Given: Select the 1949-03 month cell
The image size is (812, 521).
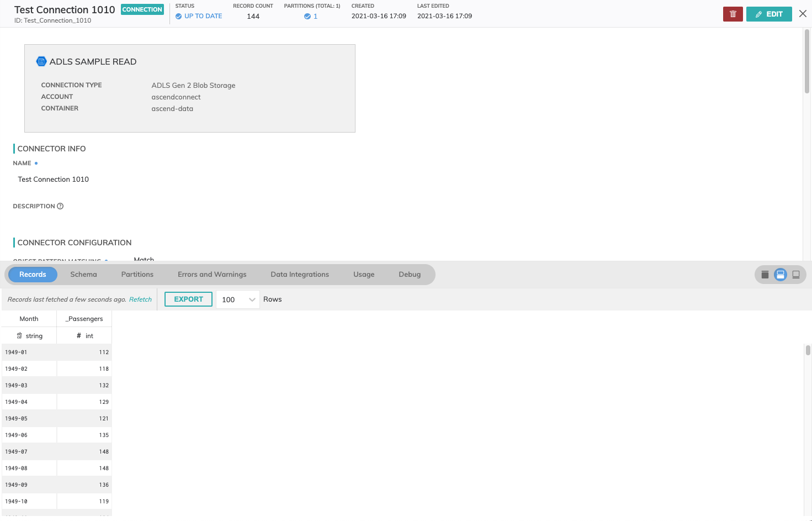Looking at the screenshot, I should 29,385.
